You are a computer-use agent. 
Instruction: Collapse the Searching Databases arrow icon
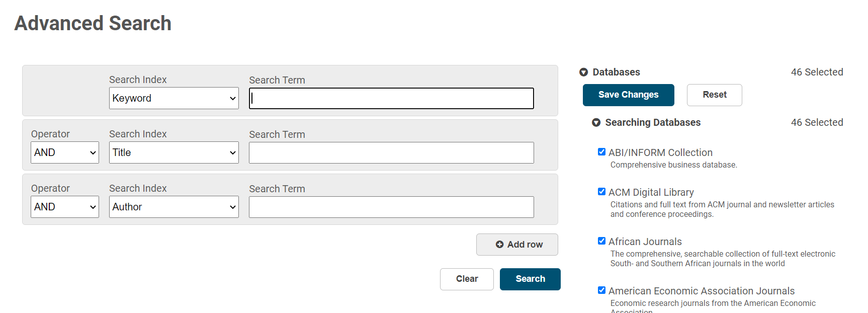pos(596,123)
